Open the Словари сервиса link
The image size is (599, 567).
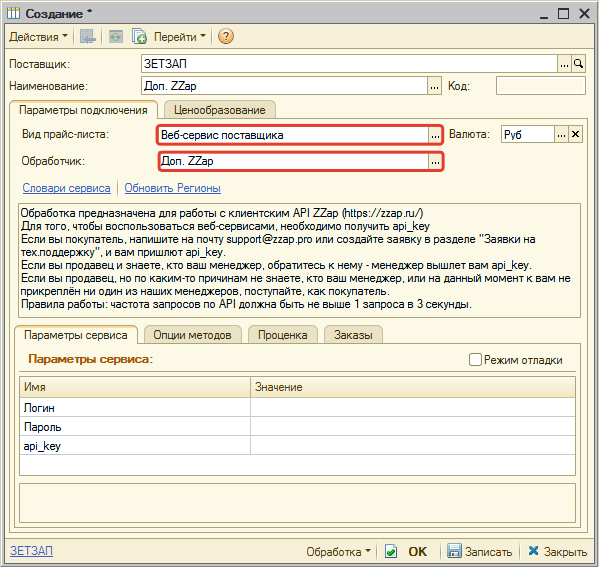tap(66, 188)
